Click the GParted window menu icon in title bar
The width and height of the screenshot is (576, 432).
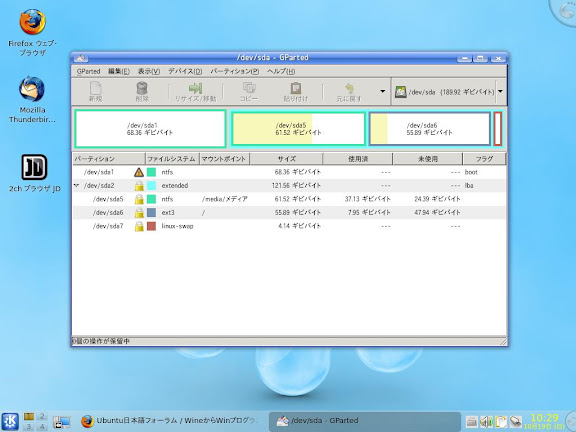click(x=81, y=58)
